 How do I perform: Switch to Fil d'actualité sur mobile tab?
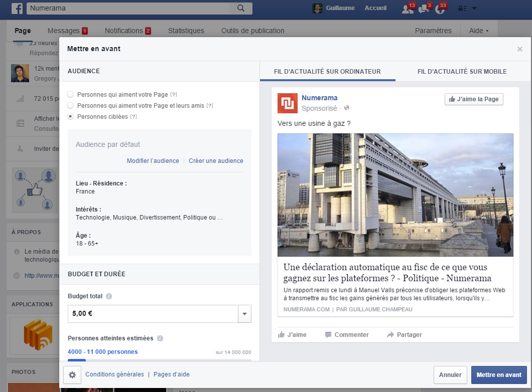click(x=462, y=72)
